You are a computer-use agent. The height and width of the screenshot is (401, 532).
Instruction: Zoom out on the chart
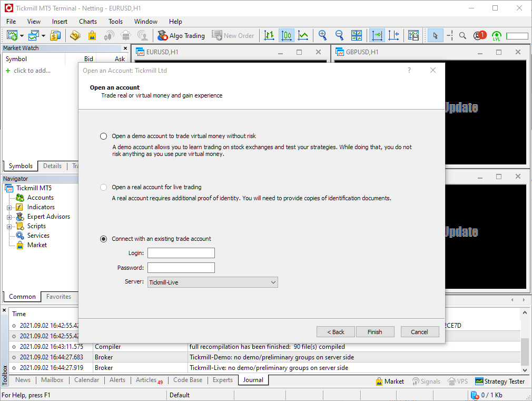[339, 35]
